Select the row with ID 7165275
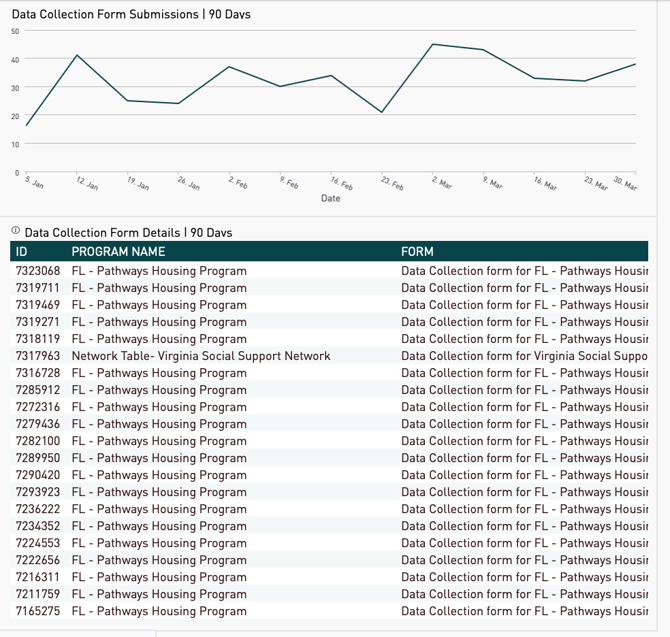This screenshot has height=637, width=670. click(38, 611)
